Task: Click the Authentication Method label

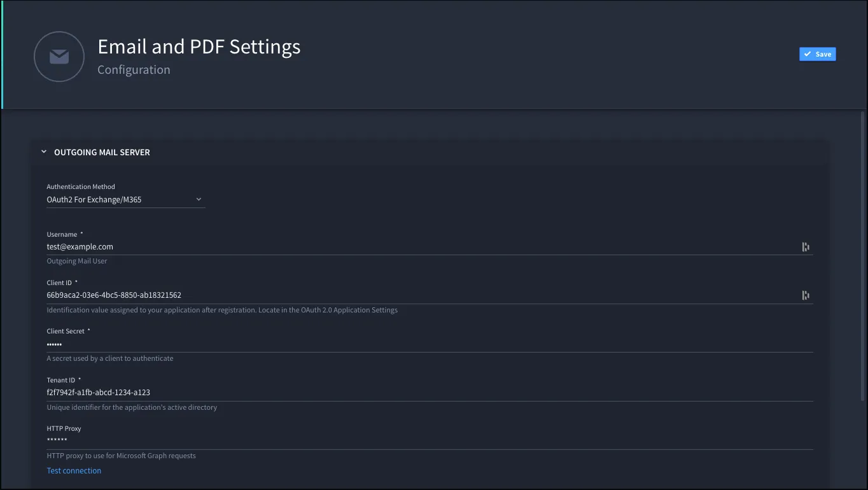Action: tap(81, 187)
